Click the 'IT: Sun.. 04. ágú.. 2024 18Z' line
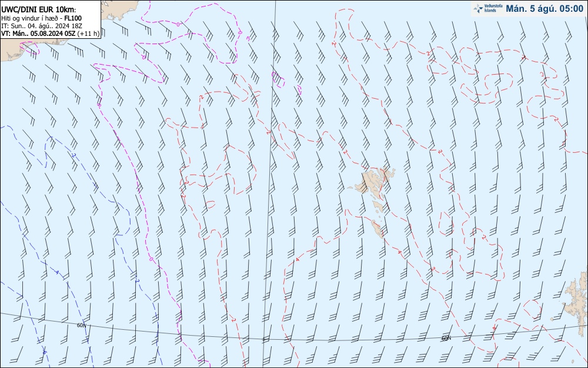The image size is (588, 368). point(42,26)
